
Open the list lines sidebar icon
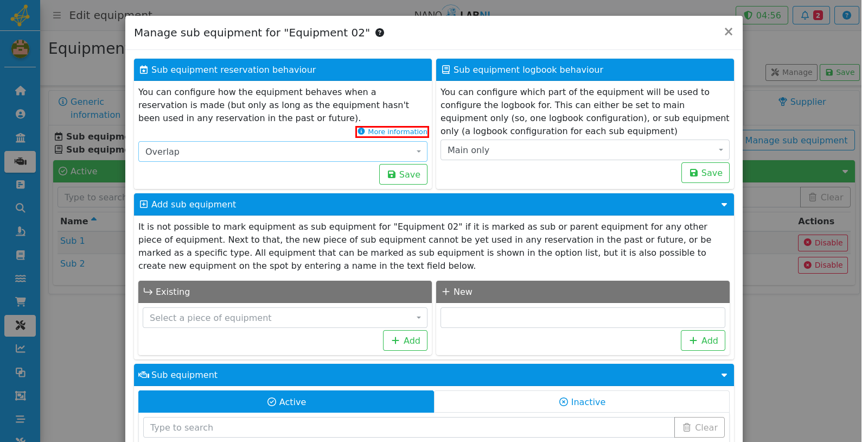(x=20, y=419)
